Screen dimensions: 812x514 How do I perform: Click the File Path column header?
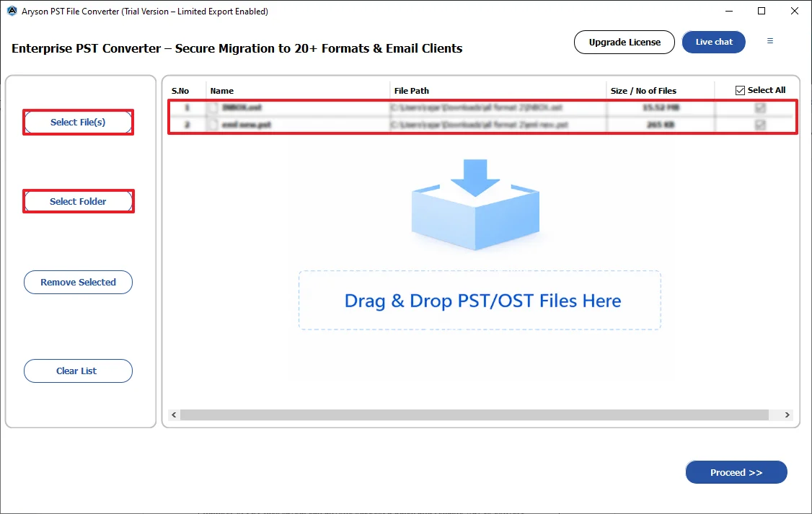pyautogui.click(x=411, y=91)
